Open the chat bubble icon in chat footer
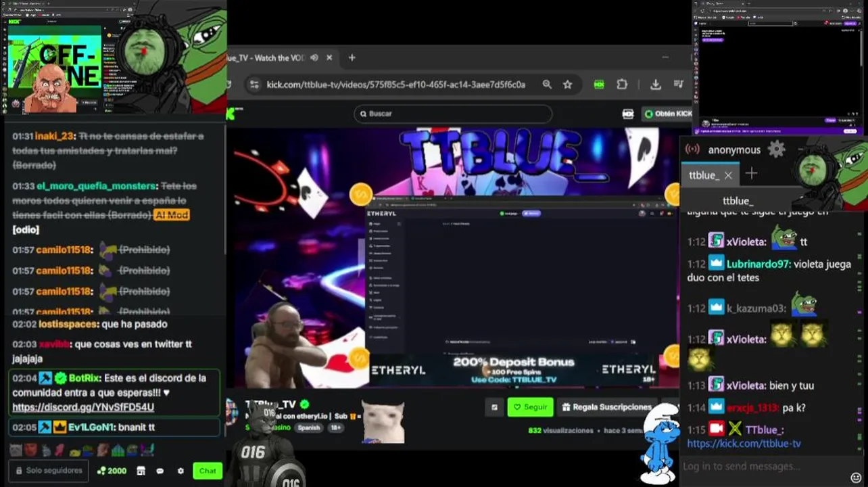Image resolution: width=868 pixels, height=487 pixels. (160, 471)
